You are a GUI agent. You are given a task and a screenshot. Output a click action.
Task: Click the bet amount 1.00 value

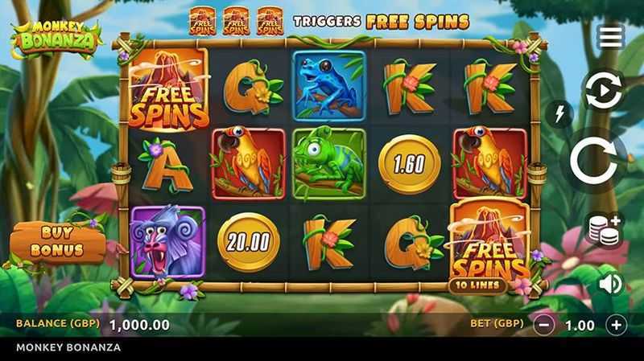[580, 326]
